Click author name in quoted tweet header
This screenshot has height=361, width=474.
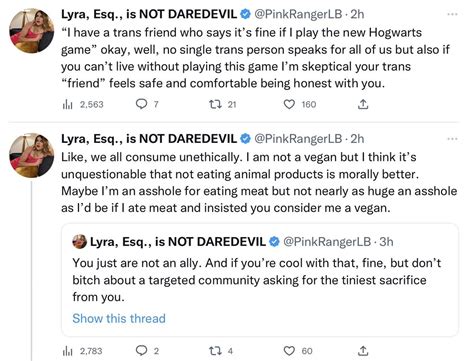[178, 242]
